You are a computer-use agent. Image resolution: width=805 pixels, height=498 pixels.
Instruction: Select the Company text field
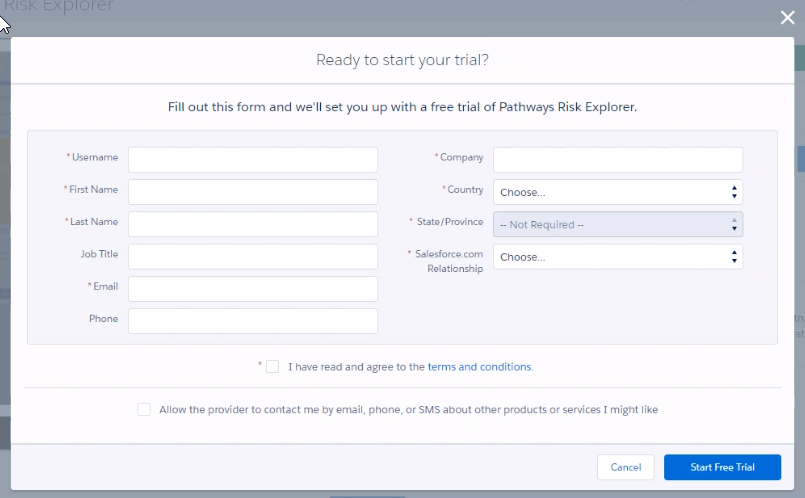point(617,160)
